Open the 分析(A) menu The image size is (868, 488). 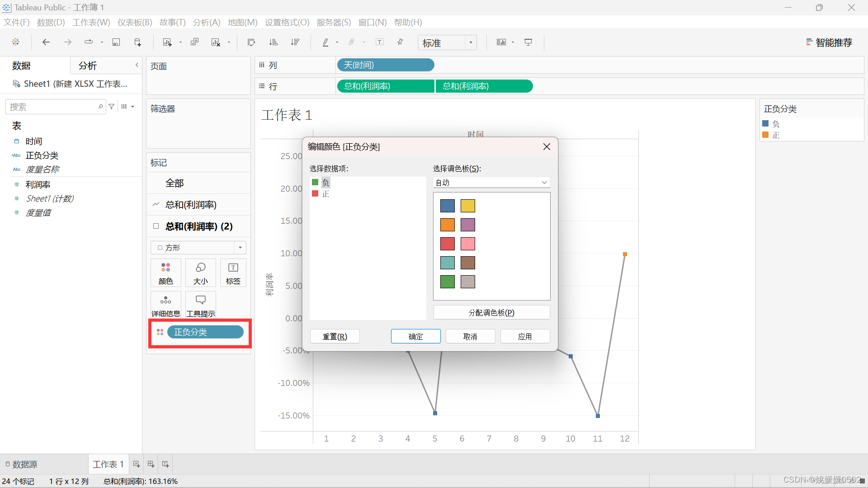(x=206, y=22)
